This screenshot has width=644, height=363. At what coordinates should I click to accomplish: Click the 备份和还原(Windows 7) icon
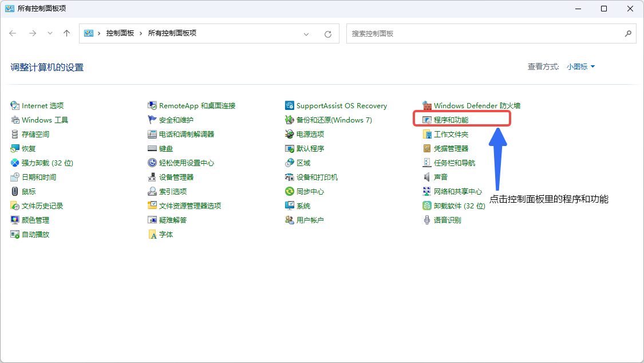(290, 120)
